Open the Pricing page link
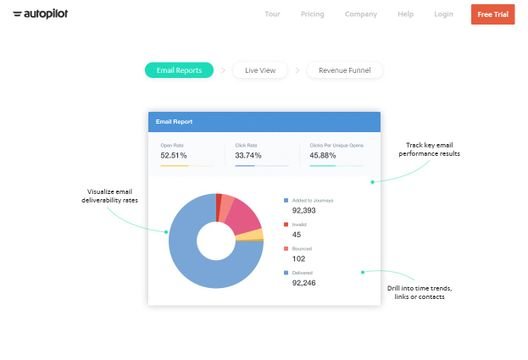The image size is (528, 360). (x=312, y=14)
